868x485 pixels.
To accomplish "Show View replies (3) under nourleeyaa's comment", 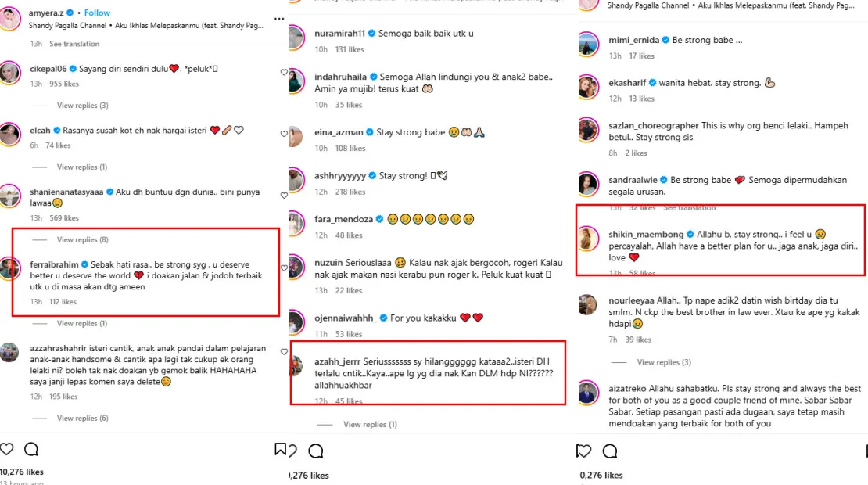I will tap(664, 362).
